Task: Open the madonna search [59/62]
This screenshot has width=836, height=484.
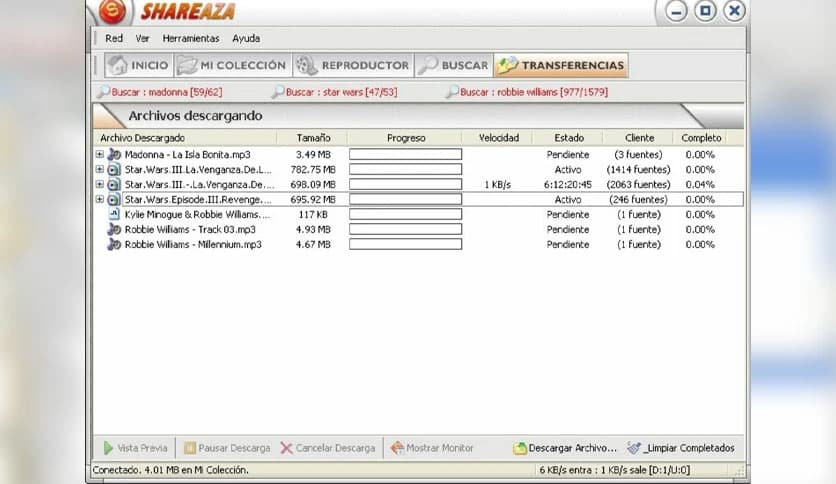Action: coord(166,92)
